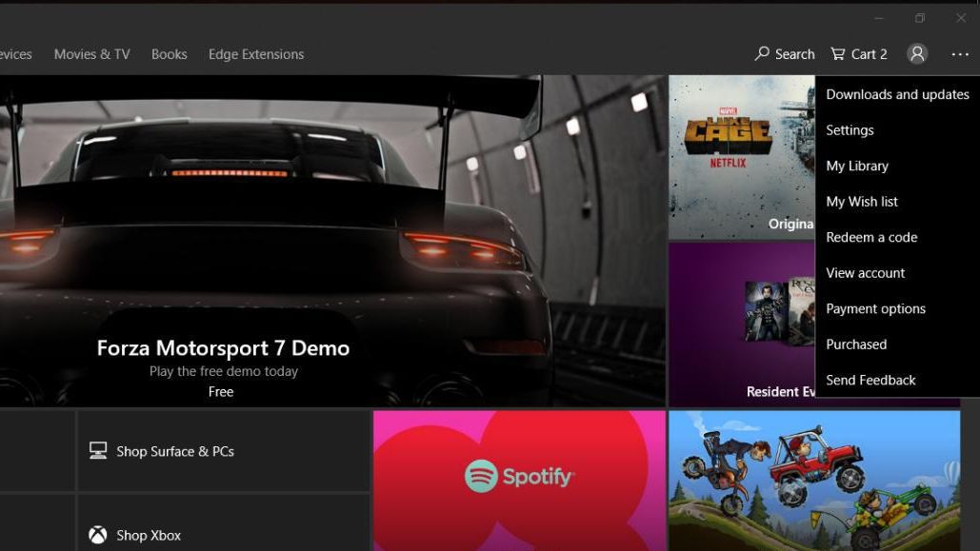Open Settings from the account menu
The width and height of the screenshot is (980, 551).
coord(850,129)
